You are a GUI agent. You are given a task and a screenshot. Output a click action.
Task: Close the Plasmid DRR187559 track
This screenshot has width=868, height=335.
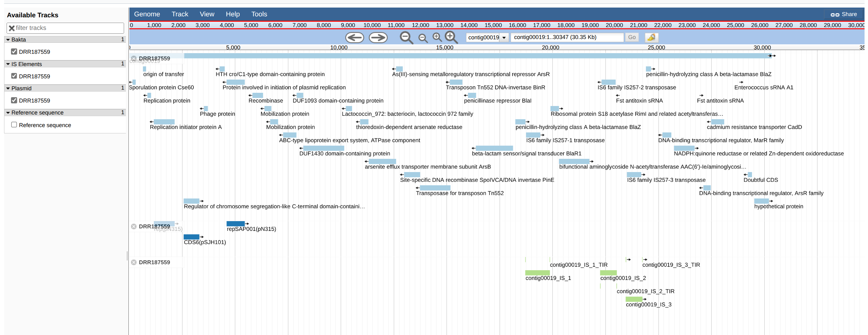coord(134,226)
